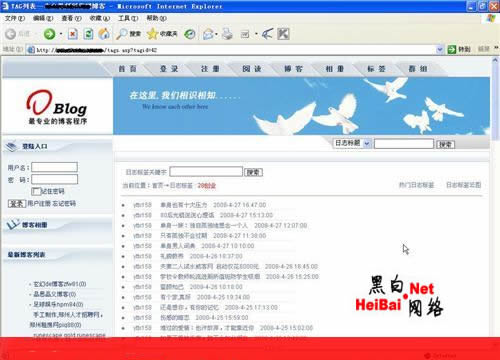Toggle the 记住密码 checkbox
The width and height of the screenshot is (500, 360).
point(36,191)
